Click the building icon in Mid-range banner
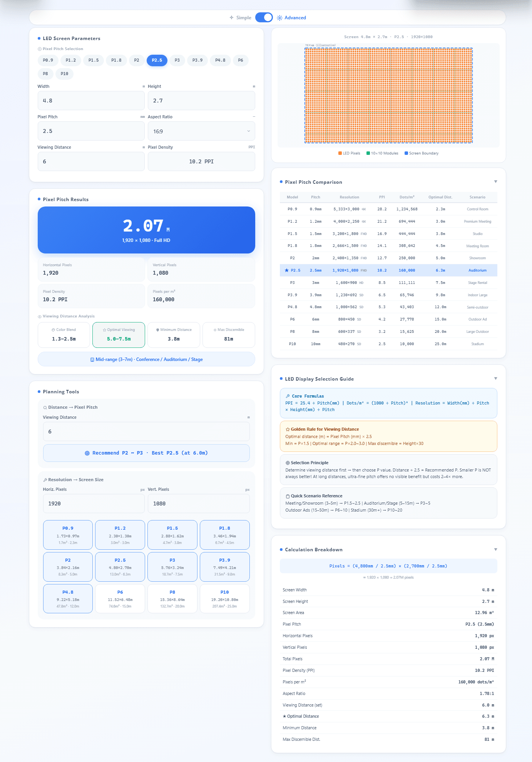Viewport: 532px width, 762px height. 92,359
